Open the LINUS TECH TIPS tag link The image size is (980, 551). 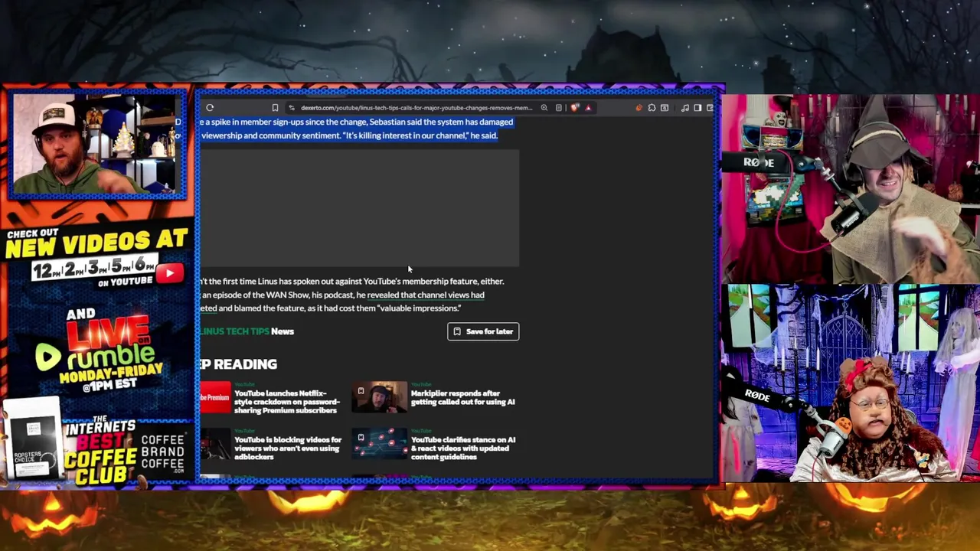[235, 331]
